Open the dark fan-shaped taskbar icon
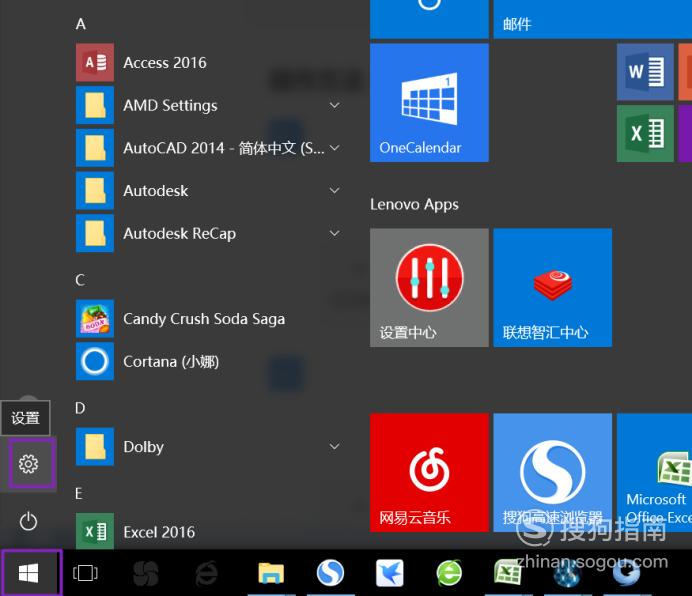The image size is (692, 596). (x=146, y=573)
